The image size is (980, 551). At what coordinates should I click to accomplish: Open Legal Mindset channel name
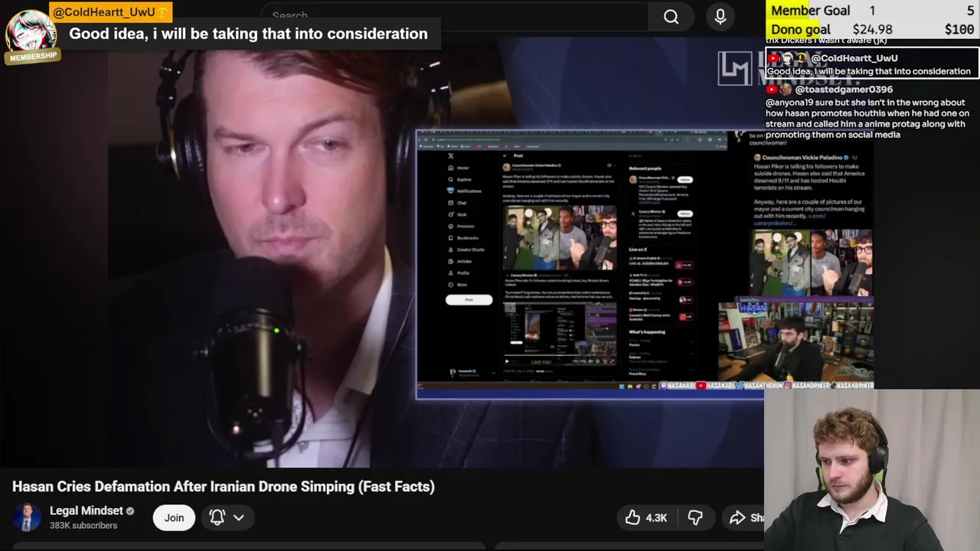tap(86, 510)
